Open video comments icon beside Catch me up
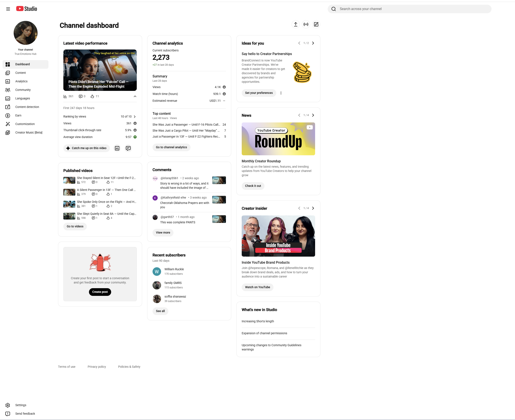 [128, 148]
